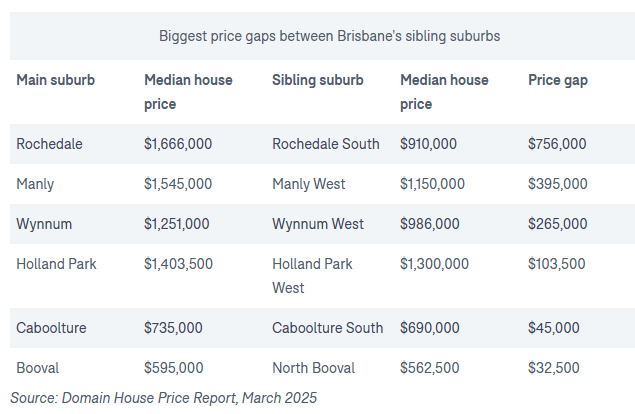Click the Domain House Price Report source caption
The width and height of the screenshot is (635, 414).
(164, 398)
